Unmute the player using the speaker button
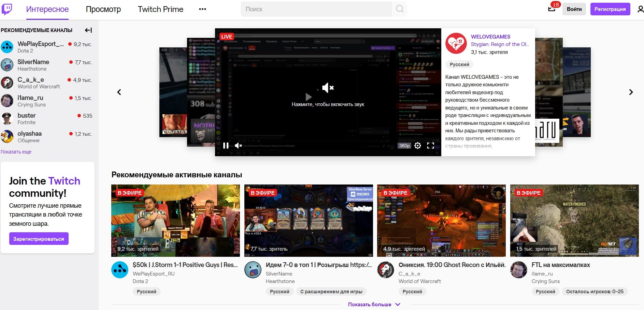The width and height of the screenshot is (644, 310). pyautogui.click(x=238, y=146)
